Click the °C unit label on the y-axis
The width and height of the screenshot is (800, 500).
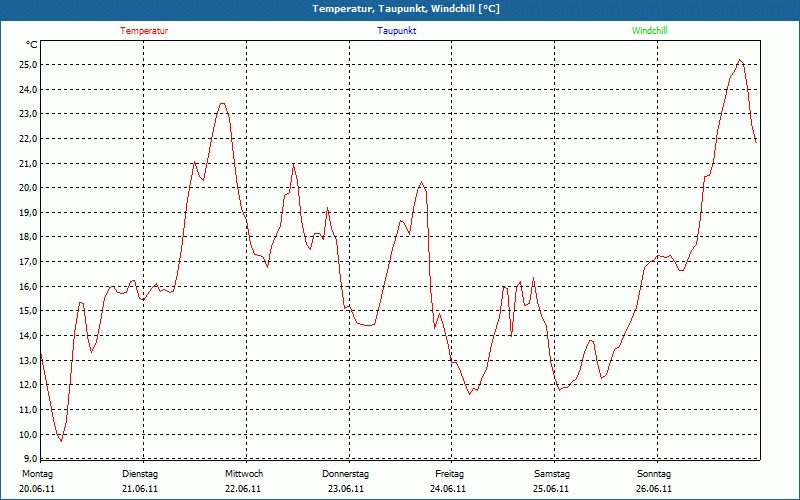(x=32, y=45)
